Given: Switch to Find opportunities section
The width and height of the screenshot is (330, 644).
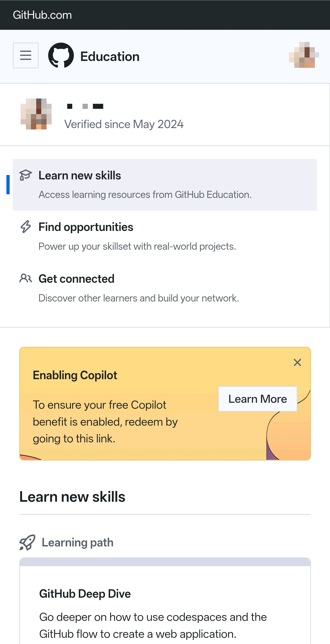Looking at the screenshot, I should click(x=165, y=236).
